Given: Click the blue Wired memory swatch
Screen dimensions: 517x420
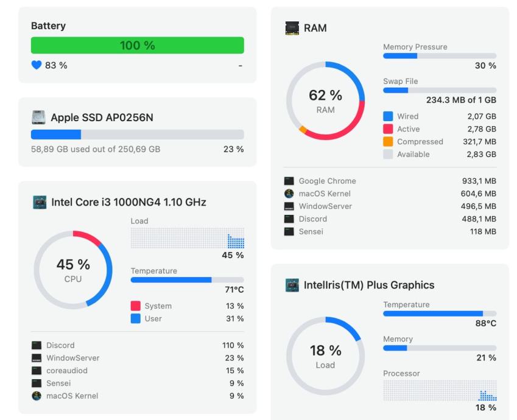Looking at the screenshot, I should point(388,116).
